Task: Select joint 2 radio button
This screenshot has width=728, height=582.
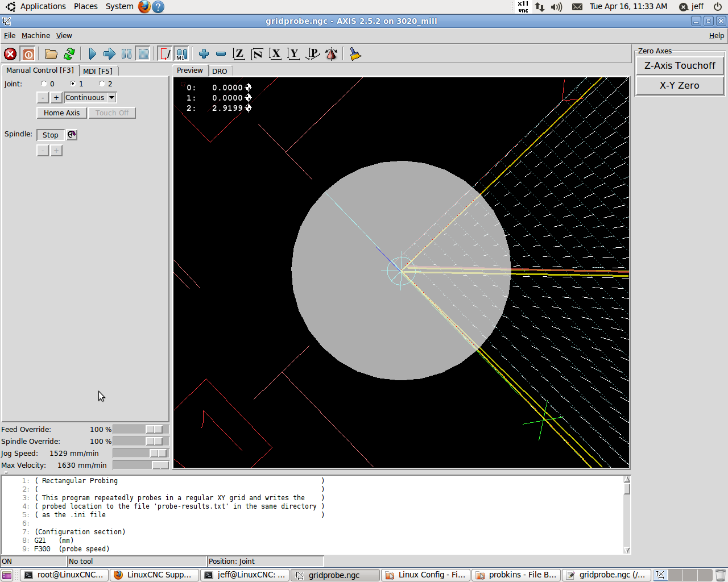Action: pyautogui.click(x=102, y=84)
